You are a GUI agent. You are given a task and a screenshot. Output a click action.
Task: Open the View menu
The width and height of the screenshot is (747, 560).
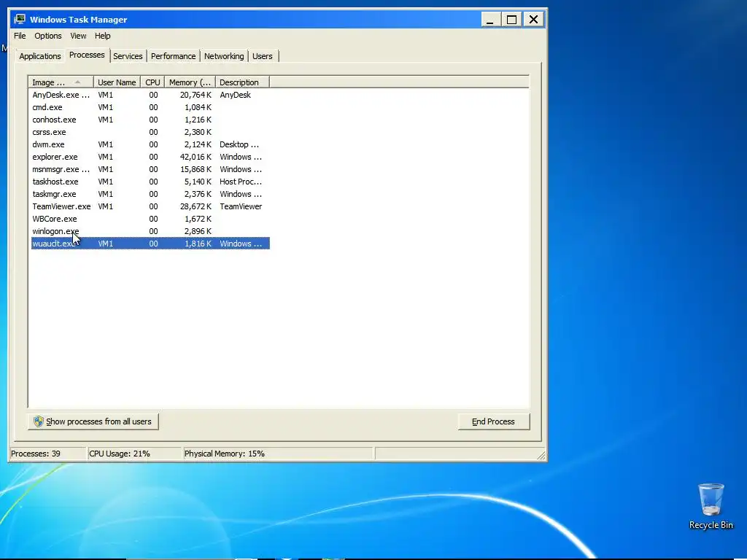(78, 36)
